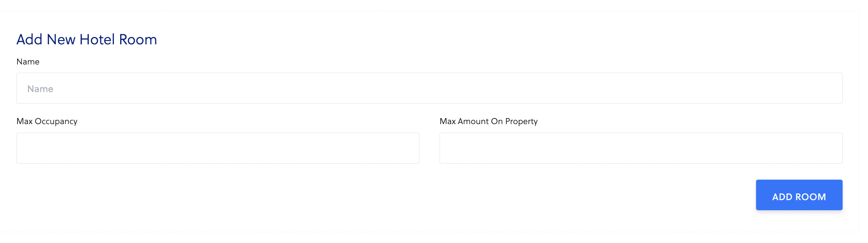Click the "Max Amount On Property" label
This screenshot has width=868, height=243.
click(x=488, y=121)
